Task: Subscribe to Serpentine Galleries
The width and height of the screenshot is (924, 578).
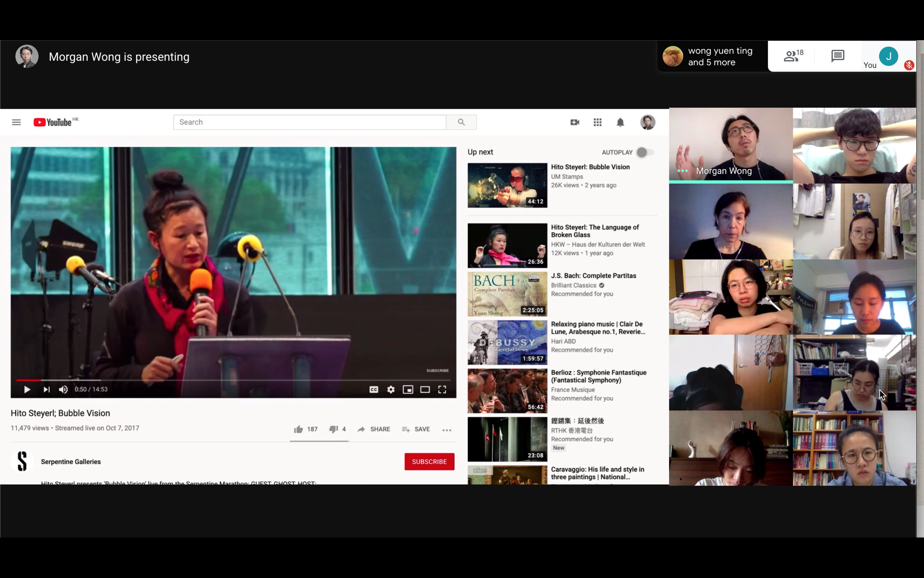Action: pyautogui.click(x=430, y=462)
